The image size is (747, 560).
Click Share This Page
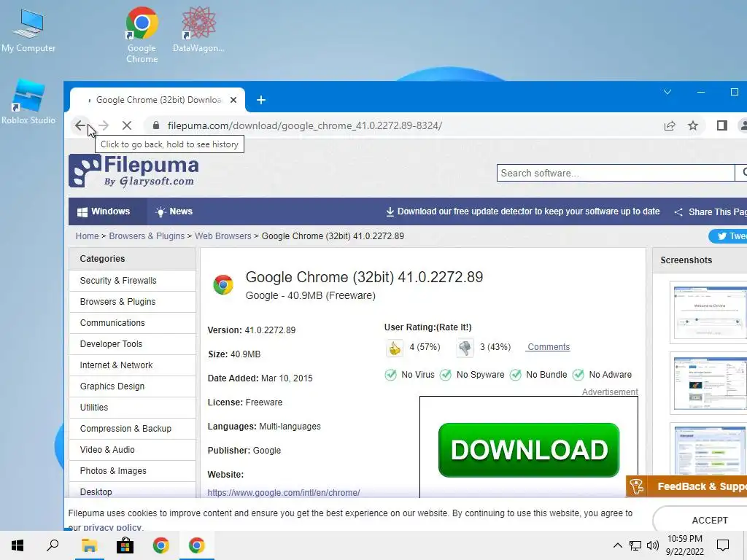click(x=711, y=212)
